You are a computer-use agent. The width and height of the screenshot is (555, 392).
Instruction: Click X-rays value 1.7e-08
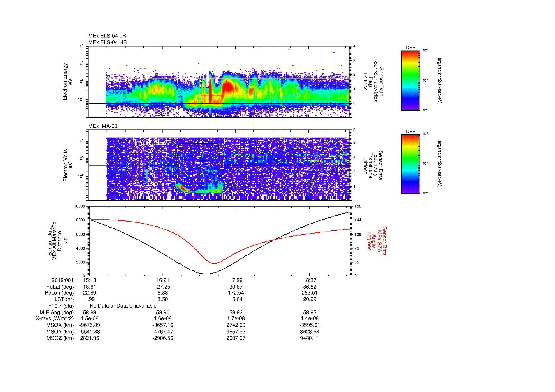[x=236, y=319]
